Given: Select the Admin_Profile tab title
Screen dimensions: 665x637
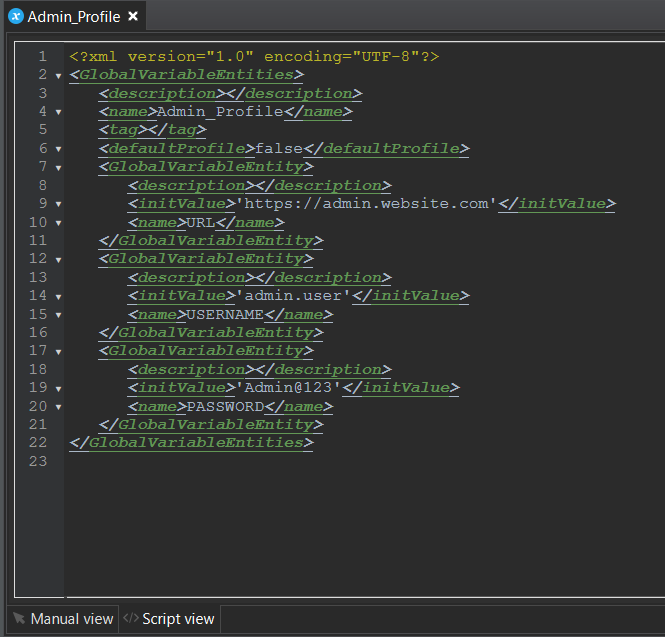Looking at the screenshot, I should [73, 17].
